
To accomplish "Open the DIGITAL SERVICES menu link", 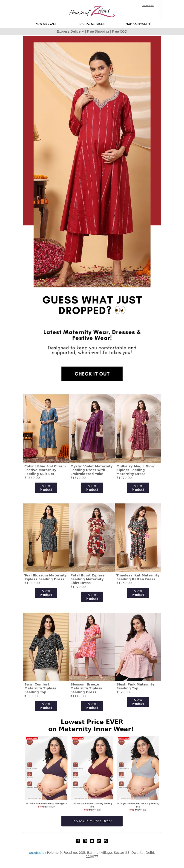I will (92, 24).
